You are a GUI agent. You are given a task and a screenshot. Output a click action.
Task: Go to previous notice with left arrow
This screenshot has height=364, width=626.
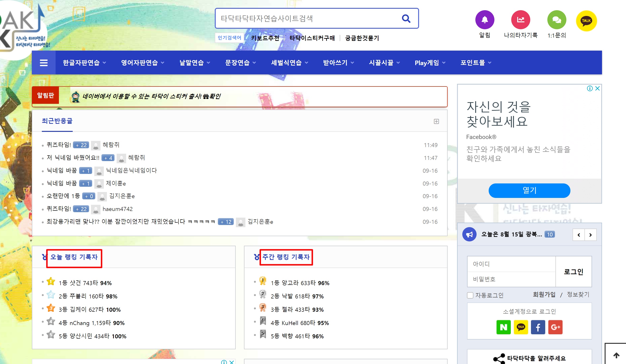pyautogui.click(x=579, y=235)
